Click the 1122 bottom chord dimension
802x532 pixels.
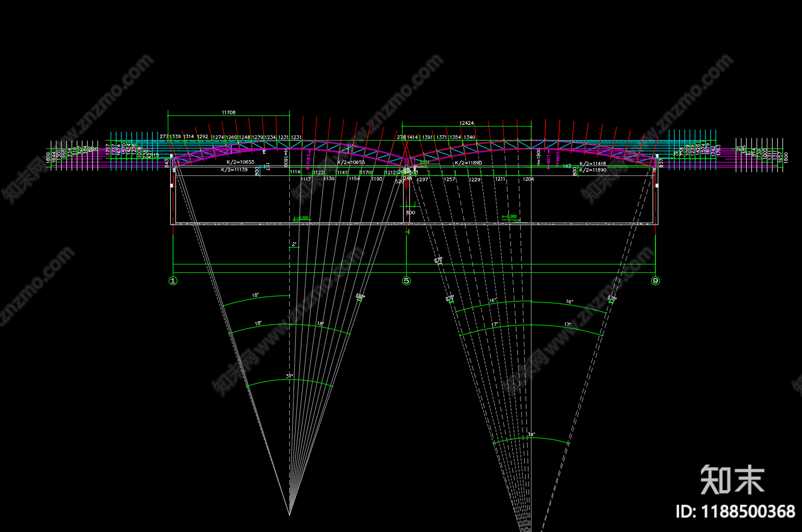[x=318, y=172]
